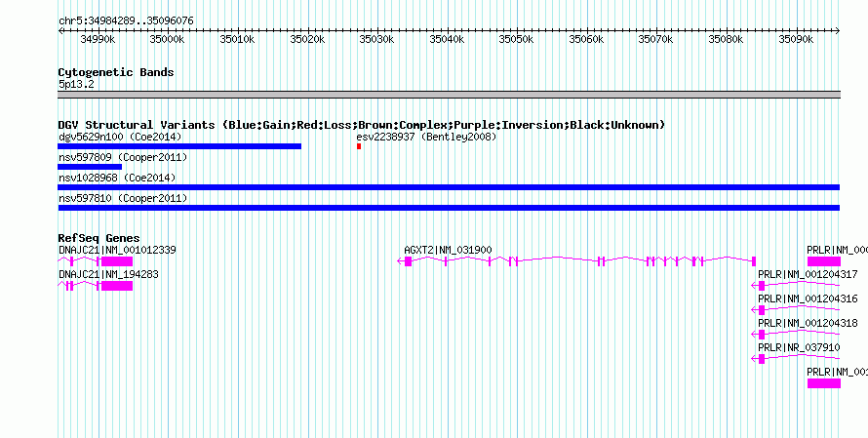Click the 35000k ruler tick label

[x=167, y=39]
